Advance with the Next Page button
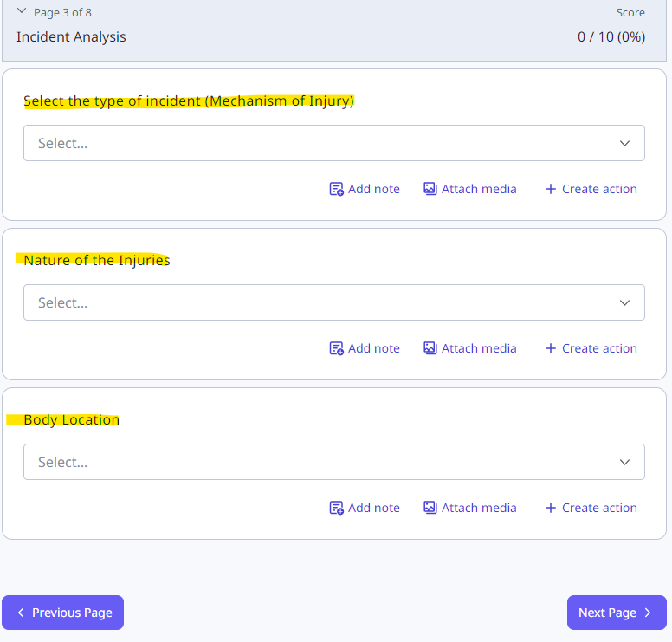This screenshot has height=642, width=672. 616,613
